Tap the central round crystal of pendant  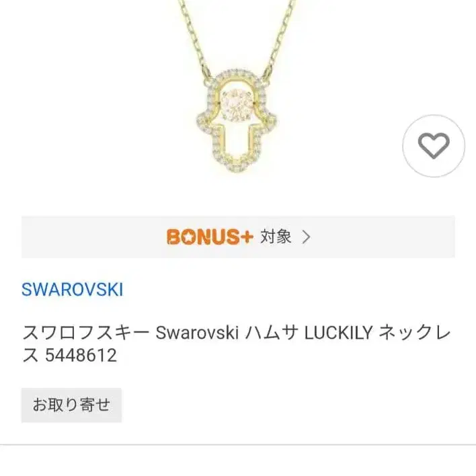[237, 104]
